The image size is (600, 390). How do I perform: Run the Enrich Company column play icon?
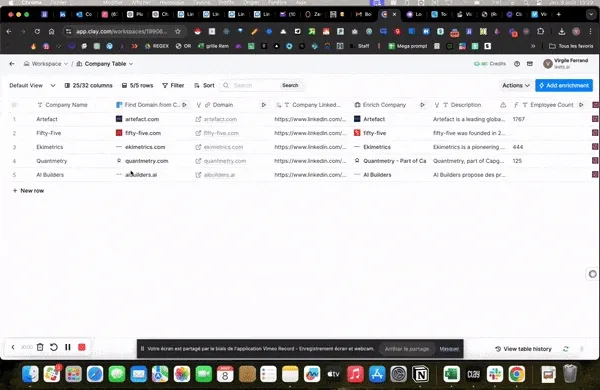422,105
